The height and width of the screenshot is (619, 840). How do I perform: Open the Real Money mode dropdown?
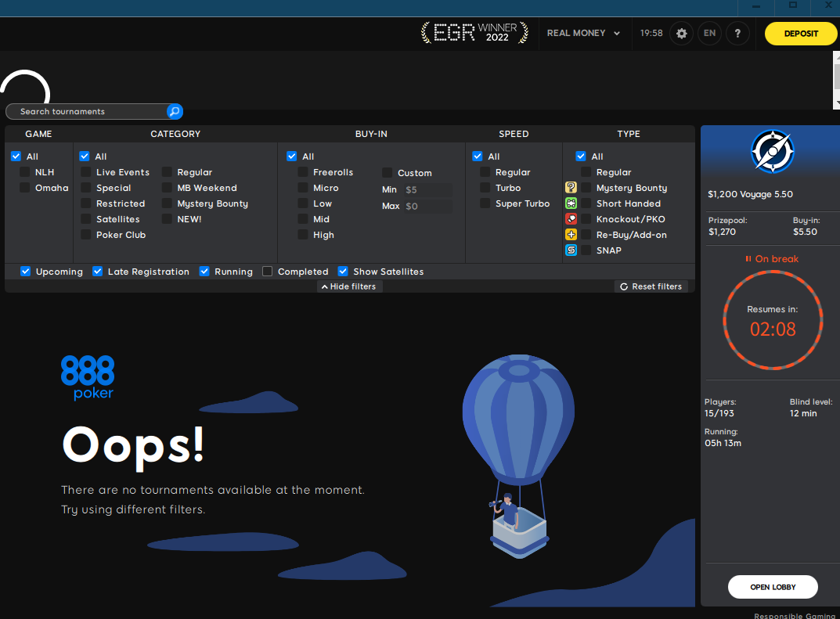(583, 33)
